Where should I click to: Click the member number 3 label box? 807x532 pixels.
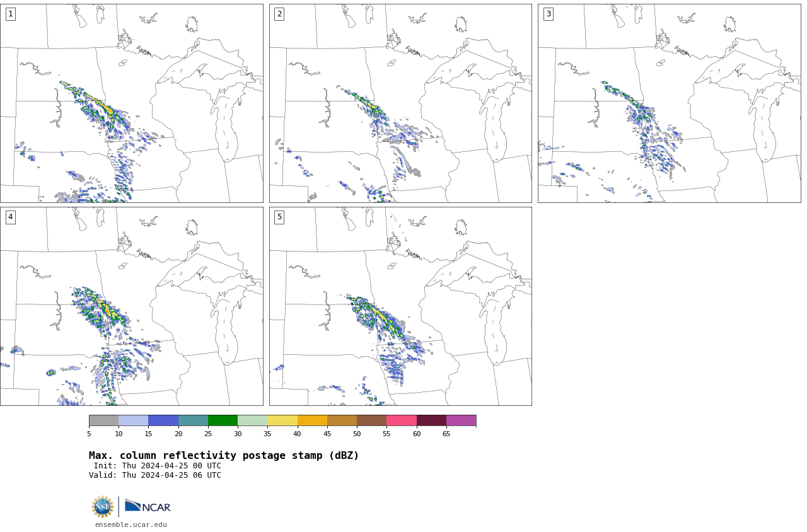[548, 14]
